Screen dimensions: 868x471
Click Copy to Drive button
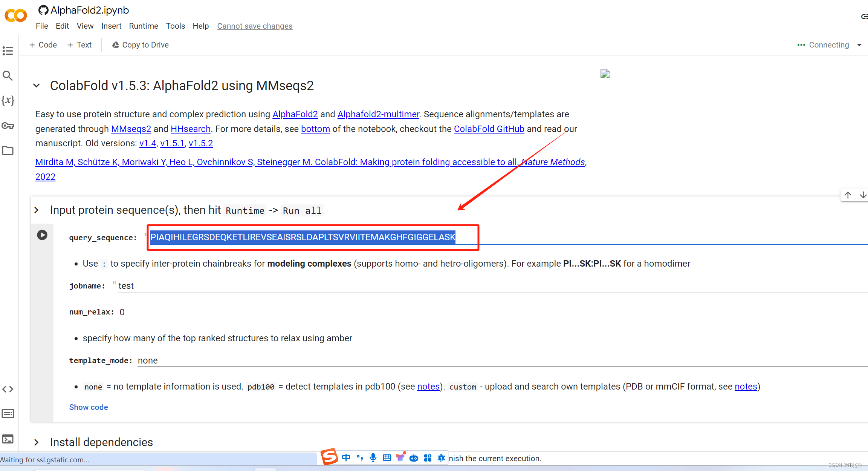(x=140, y=44)
